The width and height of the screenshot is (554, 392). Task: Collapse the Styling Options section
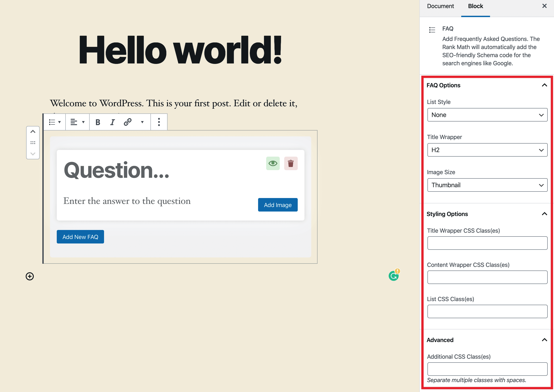544,214
